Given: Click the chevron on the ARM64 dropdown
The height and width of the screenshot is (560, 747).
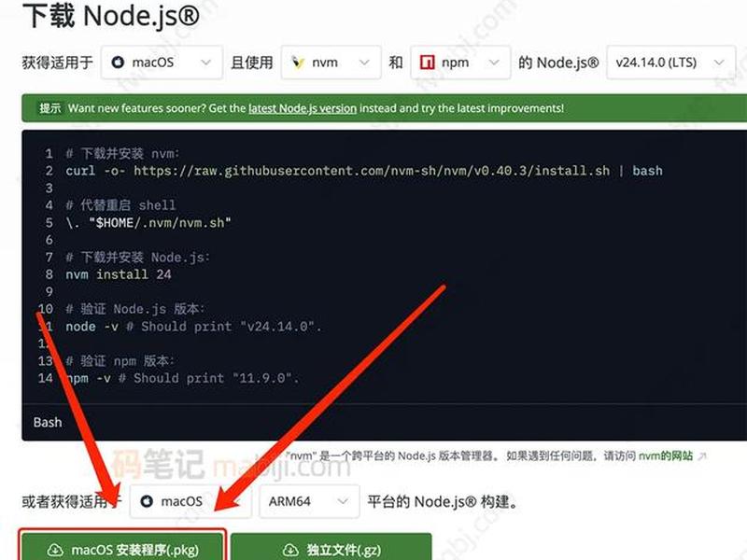Looking at the screenshot, I should point(343,501).
